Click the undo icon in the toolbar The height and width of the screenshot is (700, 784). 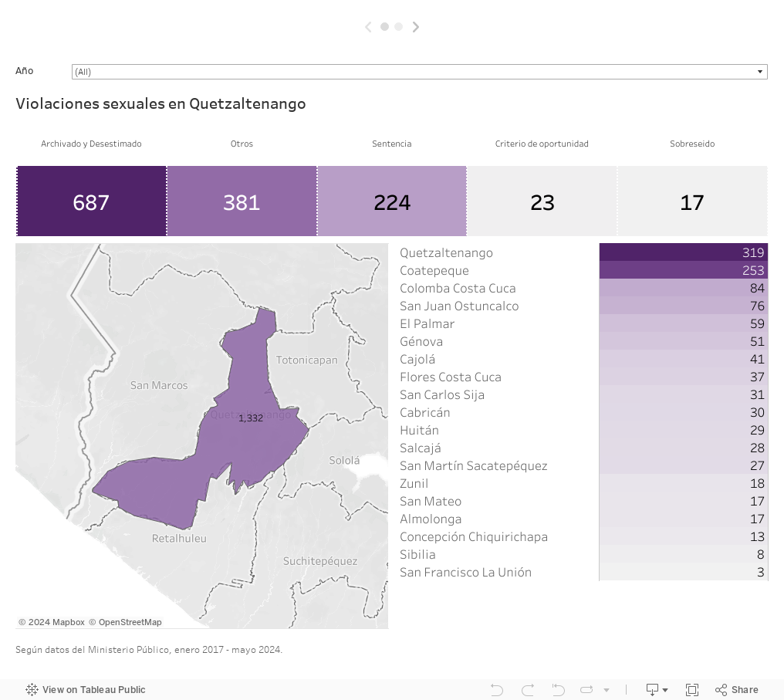(x=497, y=690)
